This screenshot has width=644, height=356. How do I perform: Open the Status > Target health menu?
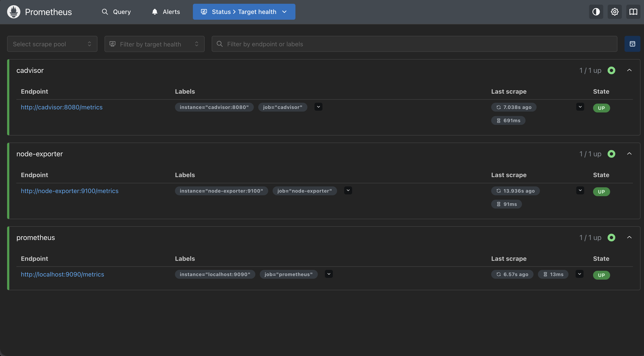click(x=244, y=12)
